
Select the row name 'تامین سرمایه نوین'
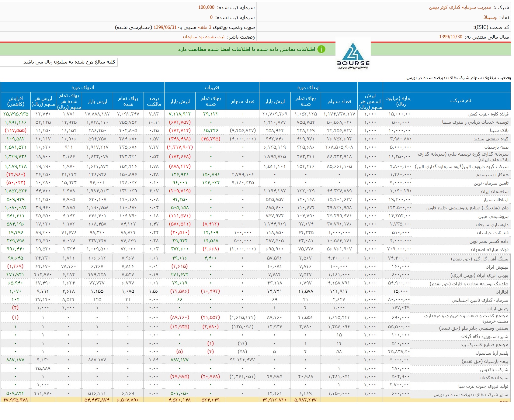[491, 183]
